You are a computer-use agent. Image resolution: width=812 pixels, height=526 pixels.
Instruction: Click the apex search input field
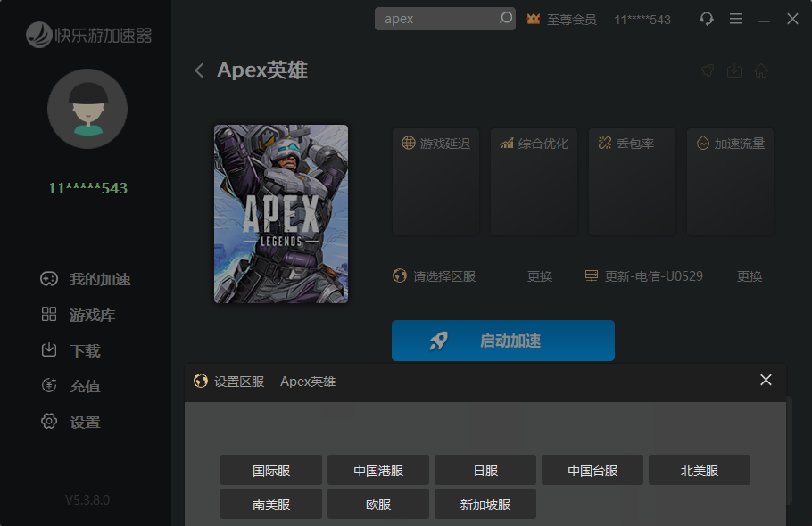[437, 19]
